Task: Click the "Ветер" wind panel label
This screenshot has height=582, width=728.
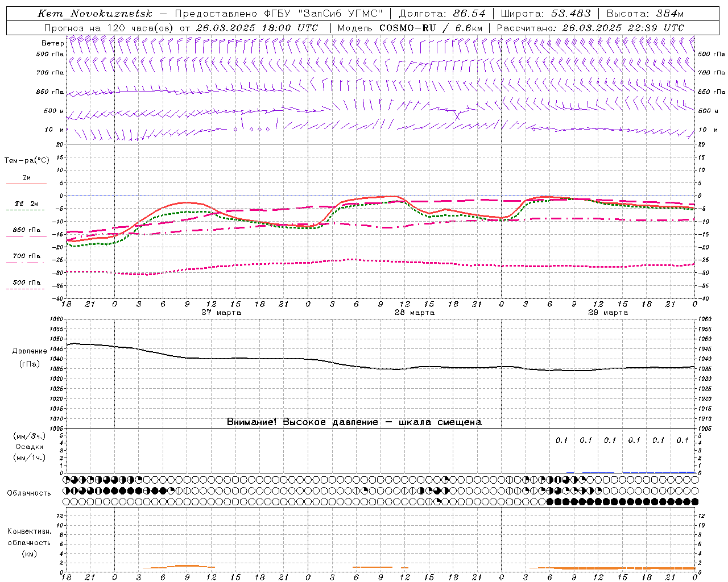Action: (x=52, y=43)
